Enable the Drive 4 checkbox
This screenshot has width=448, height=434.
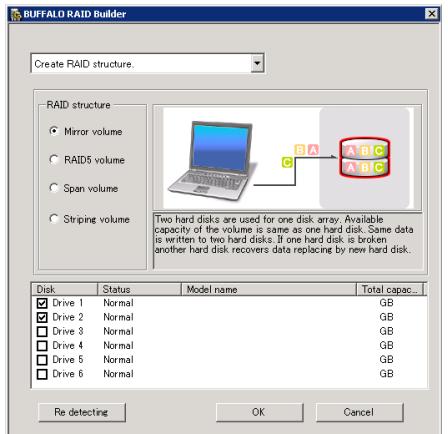(42, 346)
